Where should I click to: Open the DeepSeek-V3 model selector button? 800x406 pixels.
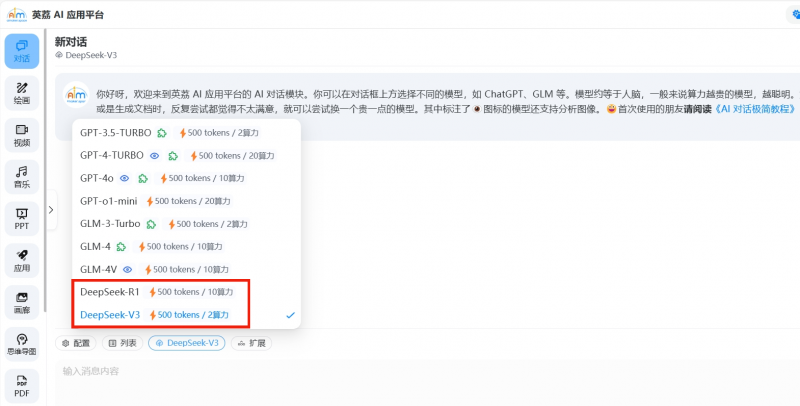[187, 343]
